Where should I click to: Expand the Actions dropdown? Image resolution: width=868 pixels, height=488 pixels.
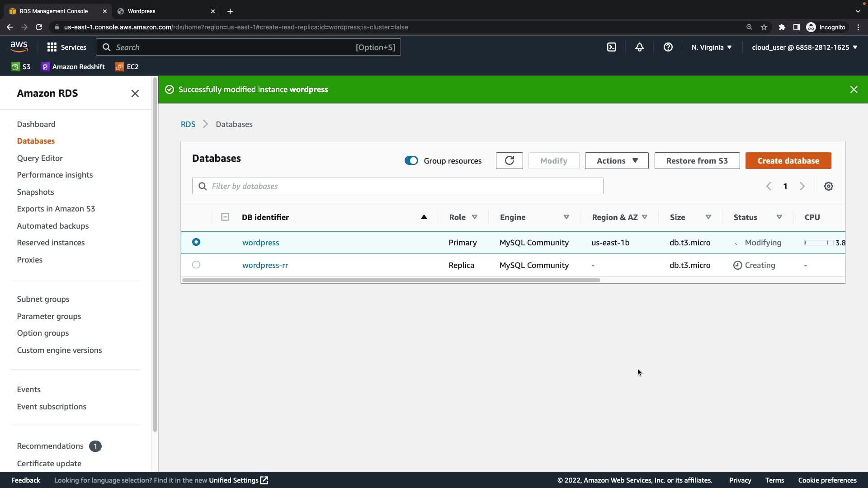pyautogui.click(x=616, y=161)
